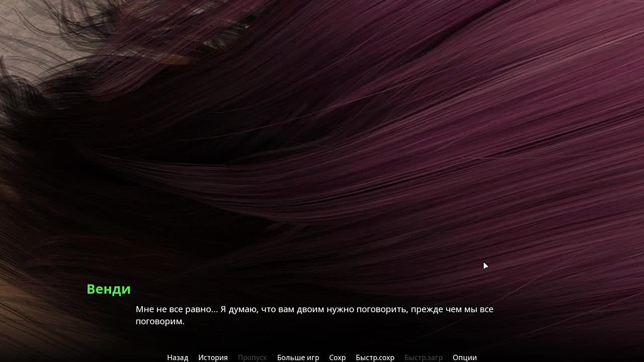
Task: Open the Сохр save screen
Action: coord(337,357)
